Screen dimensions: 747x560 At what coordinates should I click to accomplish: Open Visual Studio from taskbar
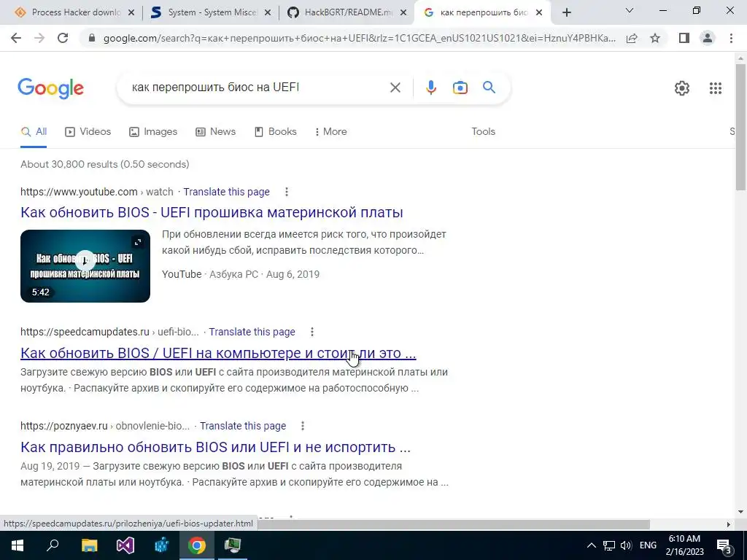[x=125, y=545]
